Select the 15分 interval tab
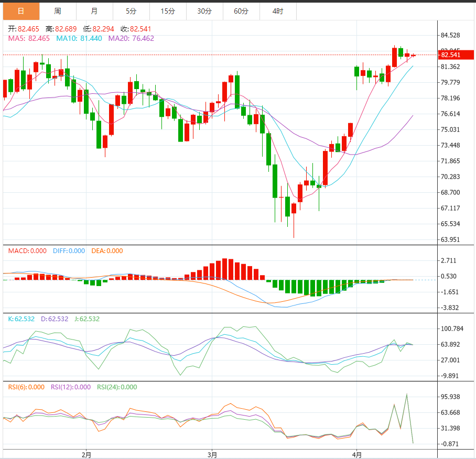The height and width of the screenshot is (459, 476). click(x=167, y=11)
